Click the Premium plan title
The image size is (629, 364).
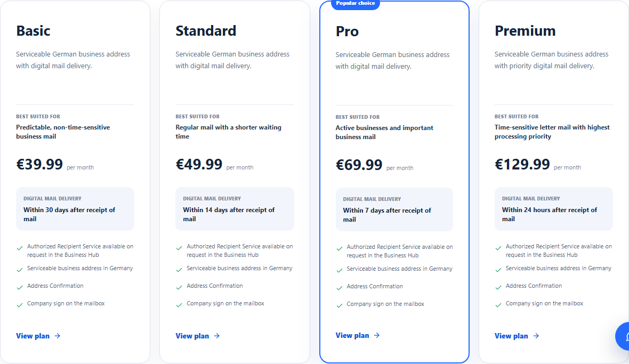tap(525, 31)
